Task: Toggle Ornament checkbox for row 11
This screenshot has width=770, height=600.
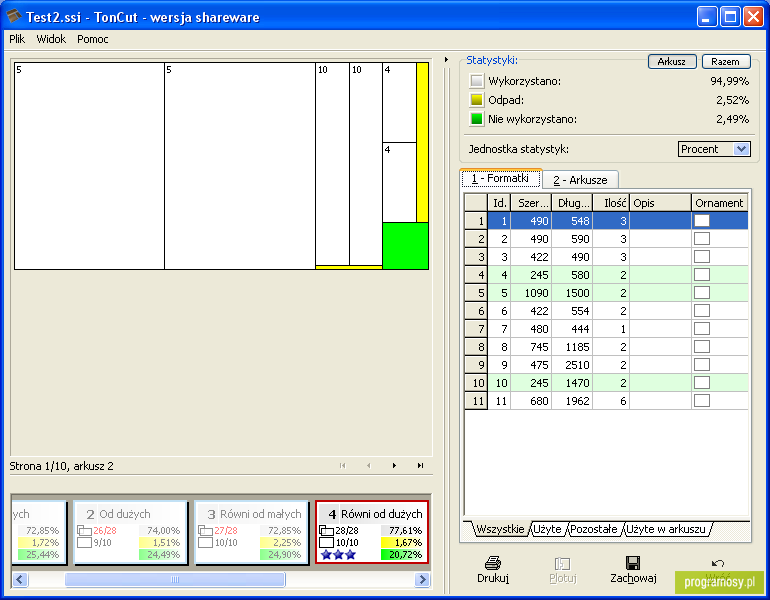Action: pos(702,401)
